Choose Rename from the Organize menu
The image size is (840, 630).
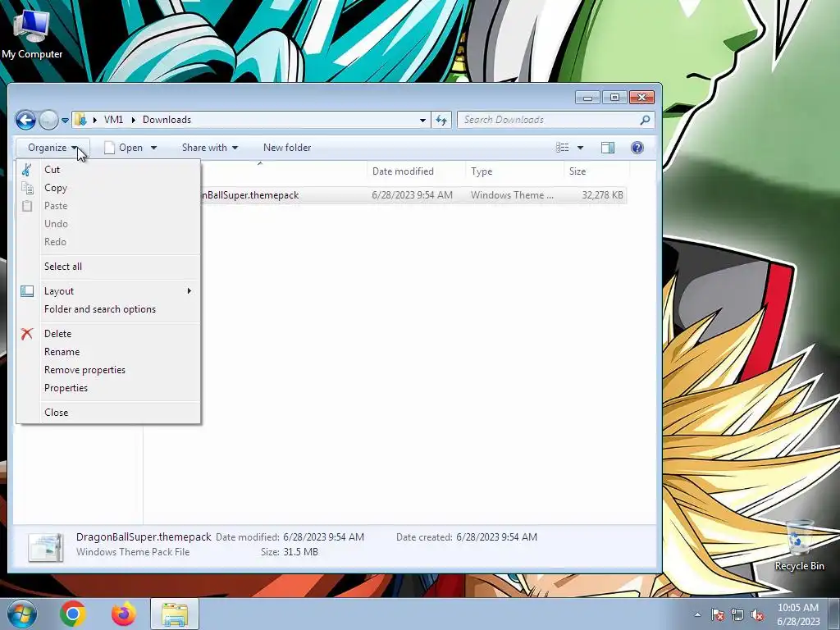tap(109, 352)
